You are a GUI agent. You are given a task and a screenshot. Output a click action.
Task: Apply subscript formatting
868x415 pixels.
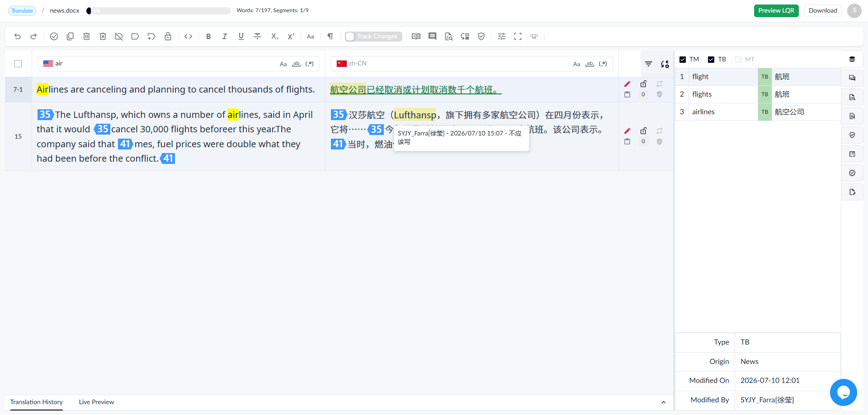pyautogui.click(x=274, y=37)
